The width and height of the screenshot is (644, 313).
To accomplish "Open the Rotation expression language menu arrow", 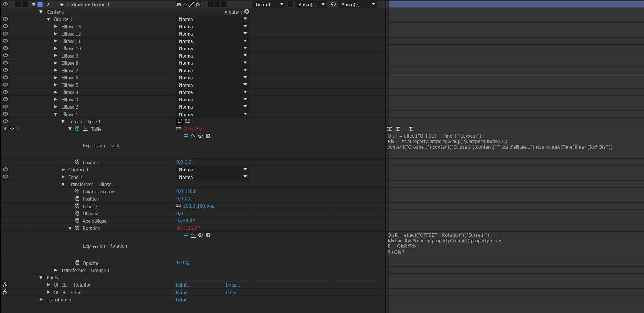I will point(208,235).
